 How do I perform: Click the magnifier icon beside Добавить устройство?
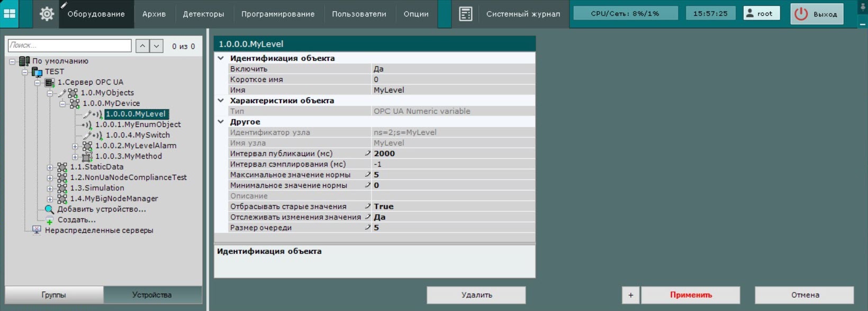[49, 209]
